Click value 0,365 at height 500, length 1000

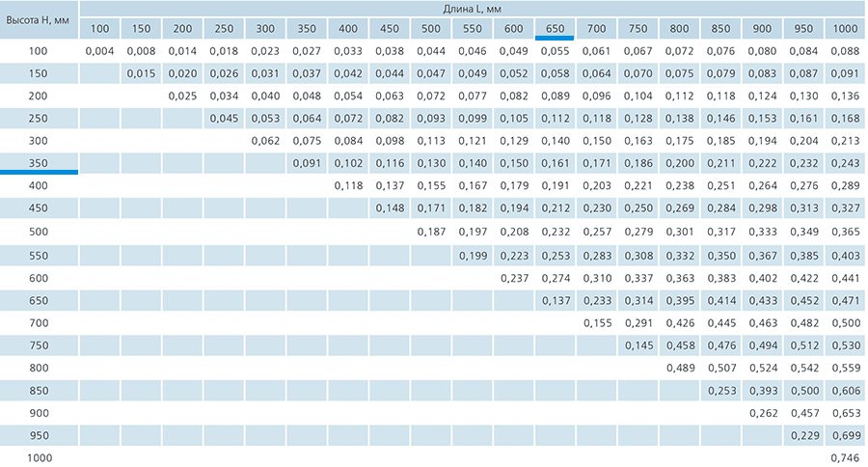coord(846,232)
